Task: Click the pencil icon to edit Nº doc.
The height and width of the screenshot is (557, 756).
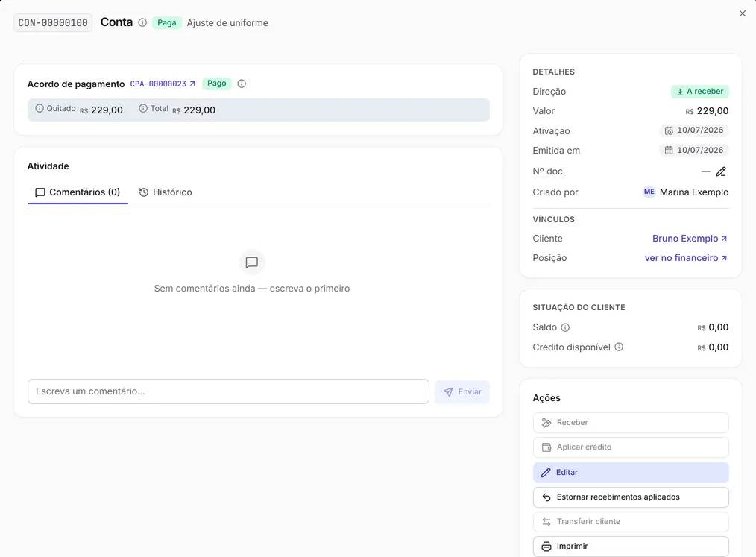Action: point(721,171)
